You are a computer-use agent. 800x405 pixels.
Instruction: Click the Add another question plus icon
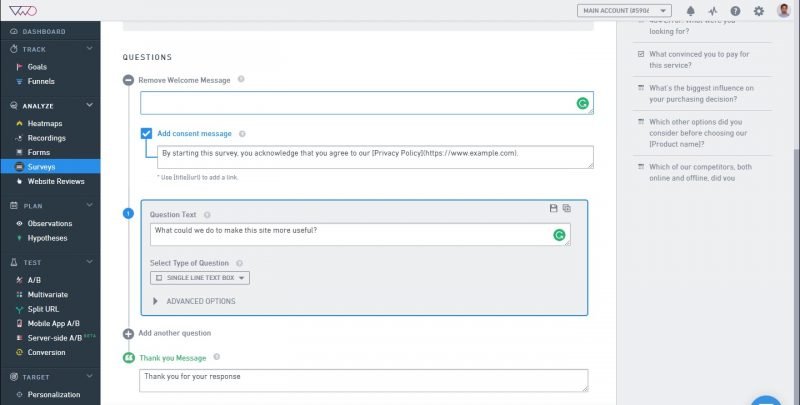point(128,334)
